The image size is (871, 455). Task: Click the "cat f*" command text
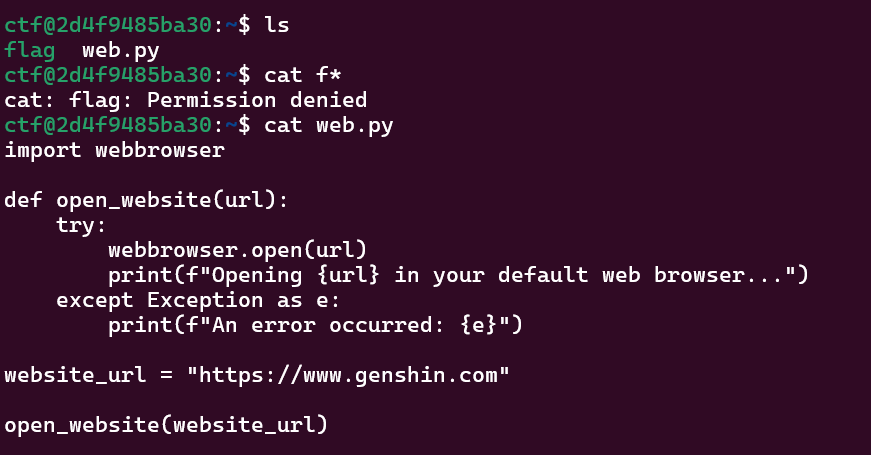(x=303, y=75)
